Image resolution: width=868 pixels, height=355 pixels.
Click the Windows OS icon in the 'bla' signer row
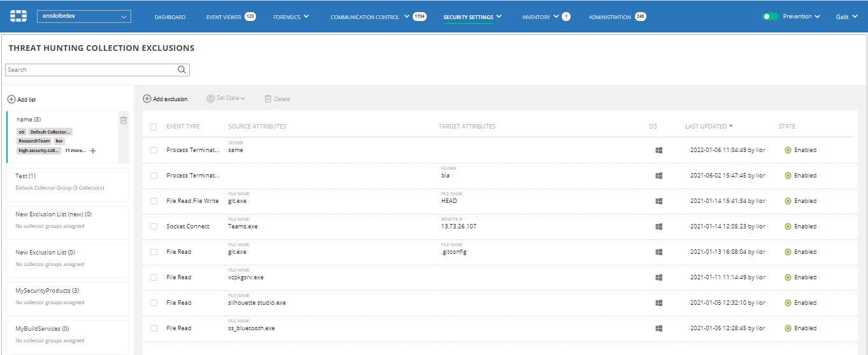pos(659,176)
